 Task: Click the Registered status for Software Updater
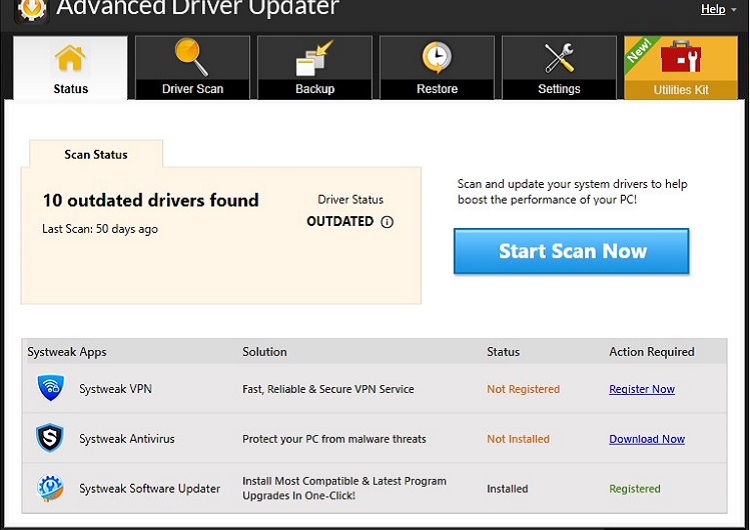pyautogui.click(x=634, y=489)
